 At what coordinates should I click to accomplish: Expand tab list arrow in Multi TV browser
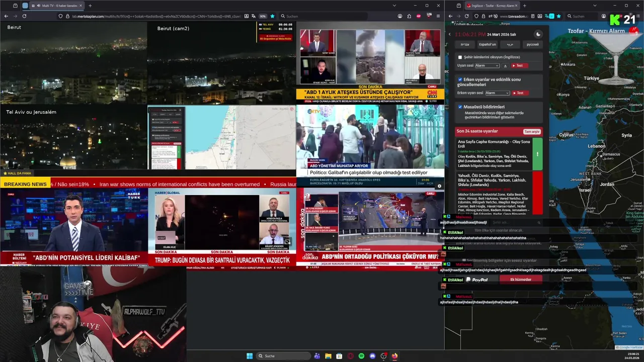(x=394, y=6)
